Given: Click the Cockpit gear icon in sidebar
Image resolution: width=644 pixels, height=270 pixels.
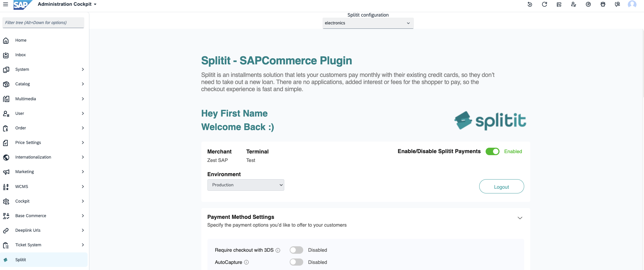Looking at the screenshot, I should tap(6, 201).
